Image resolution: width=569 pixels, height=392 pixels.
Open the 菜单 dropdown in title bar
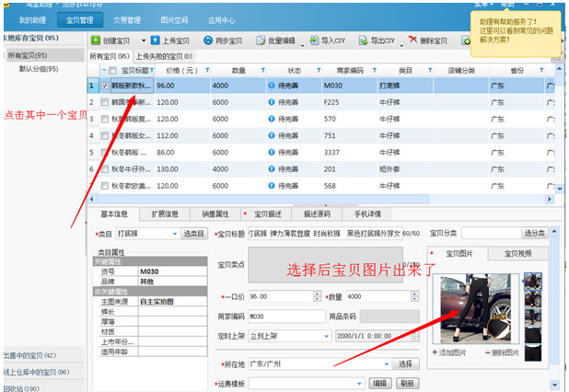[483, 5]
